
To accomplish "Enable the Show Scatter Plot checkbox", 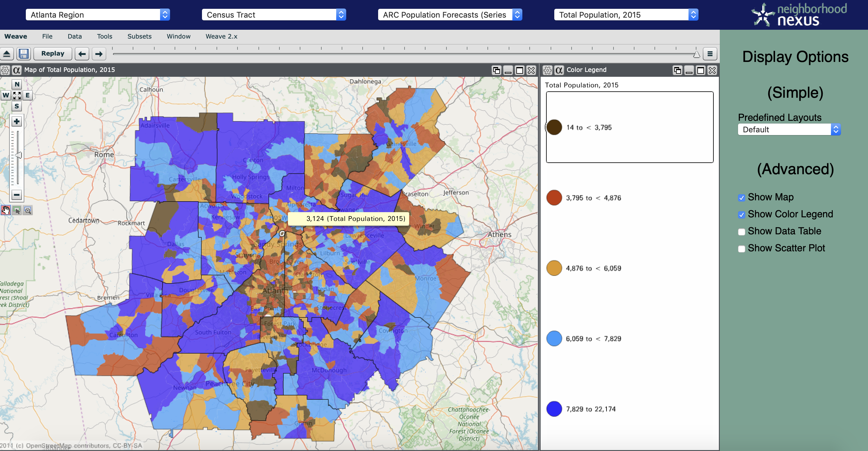I will (x=741, y=249).
